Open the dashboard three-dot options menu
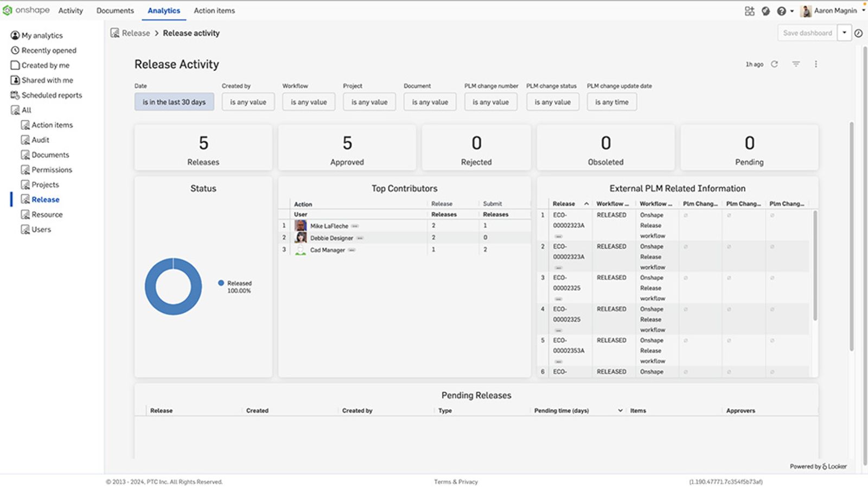Viewport: 868px width, 489px height. (x=816, y=63)
